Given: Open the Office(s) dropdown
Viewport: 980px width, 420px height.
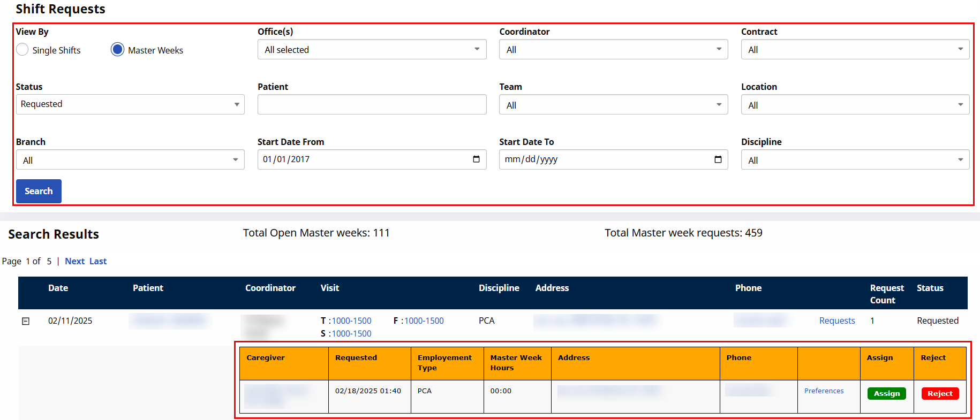Looking at the screenshot, I should (372, 50).
